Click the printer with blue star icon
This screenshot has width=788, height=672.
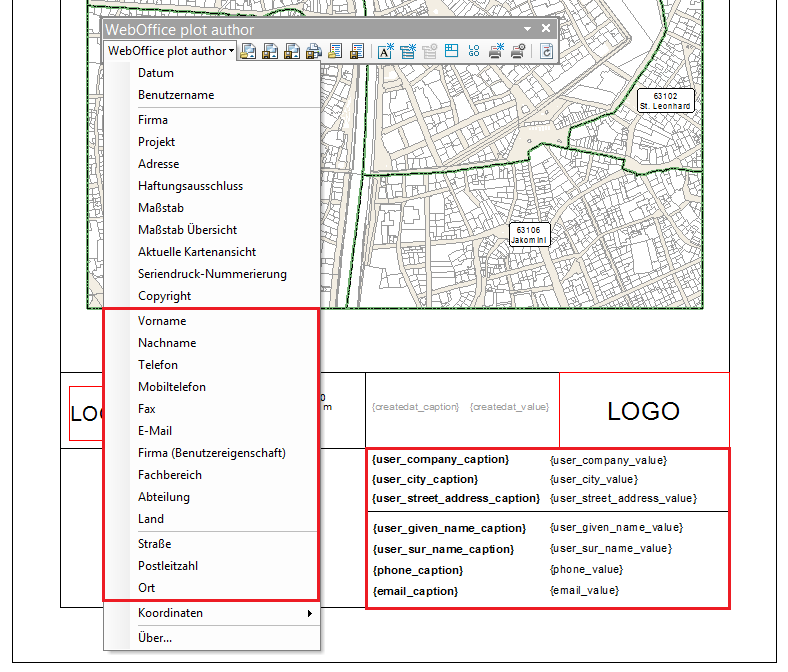pos(496,51)
